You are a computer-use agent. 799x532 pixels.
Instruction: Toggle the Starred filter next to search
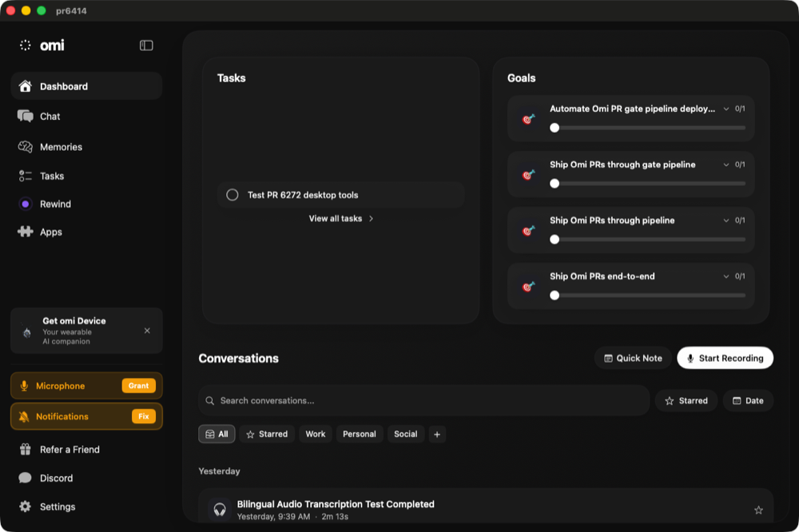(686, 400)
